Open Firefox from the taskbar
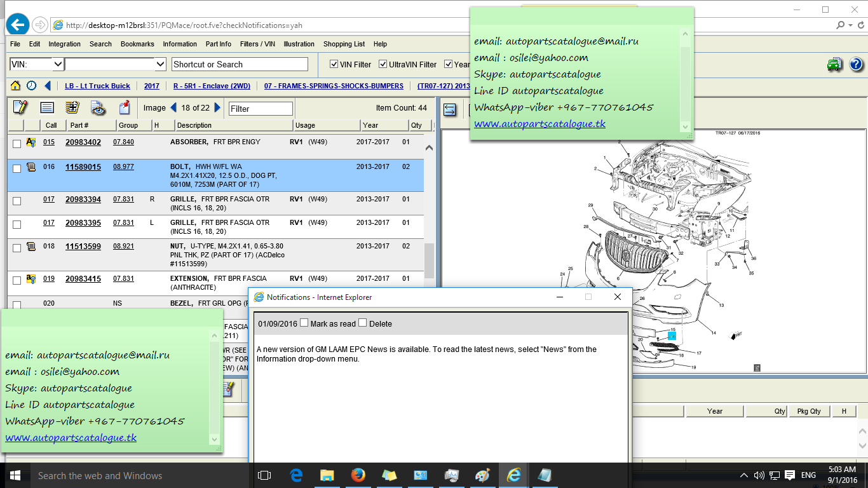 point(358,475)
